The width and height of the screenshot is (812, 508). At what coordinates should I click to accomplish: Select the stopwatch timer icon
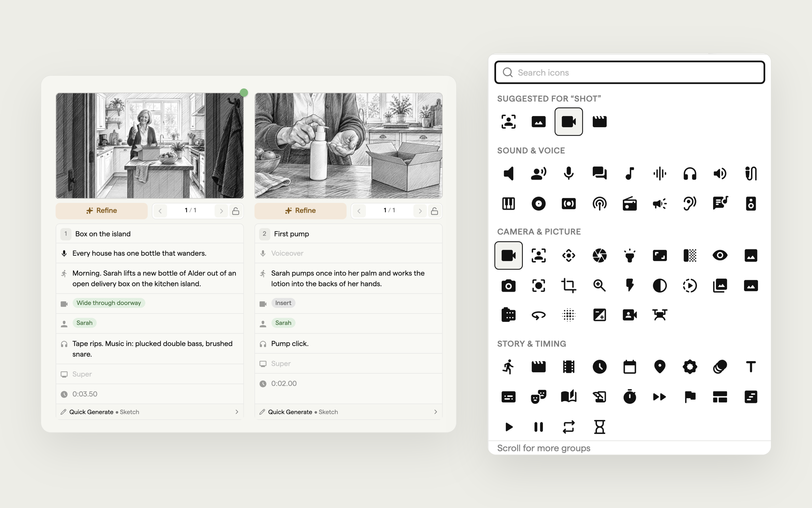coord(630,397)
